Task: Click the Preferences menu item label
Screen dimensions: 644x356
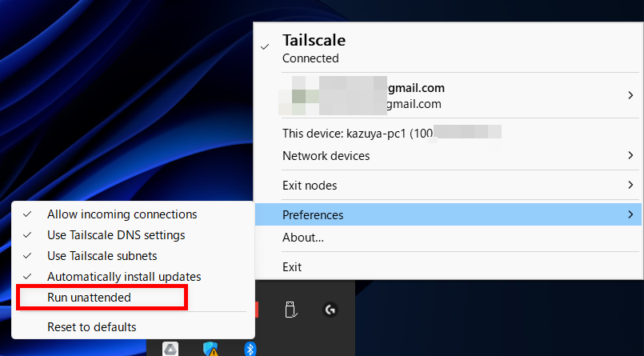Action: [x=313, y=214]
